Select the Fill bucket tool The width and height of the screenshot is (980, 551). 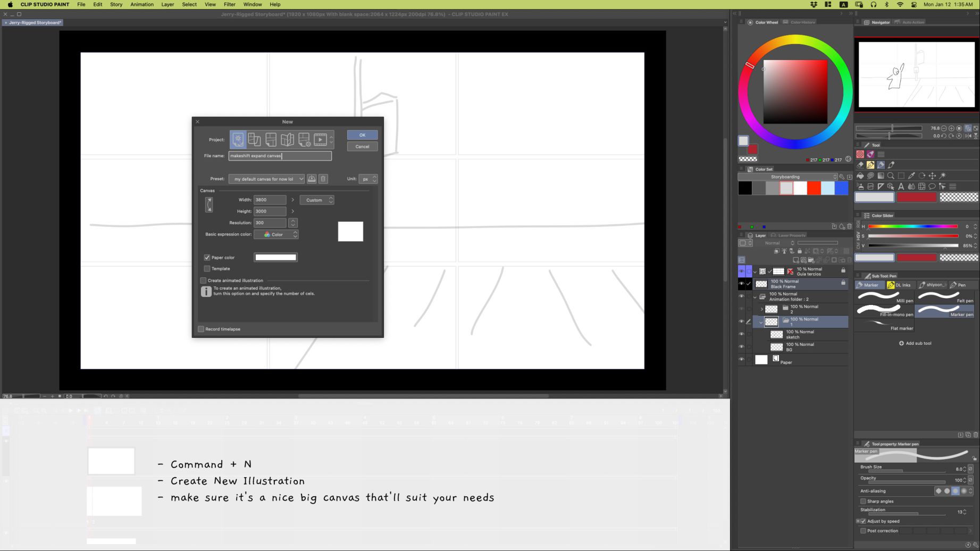[860, 175]
